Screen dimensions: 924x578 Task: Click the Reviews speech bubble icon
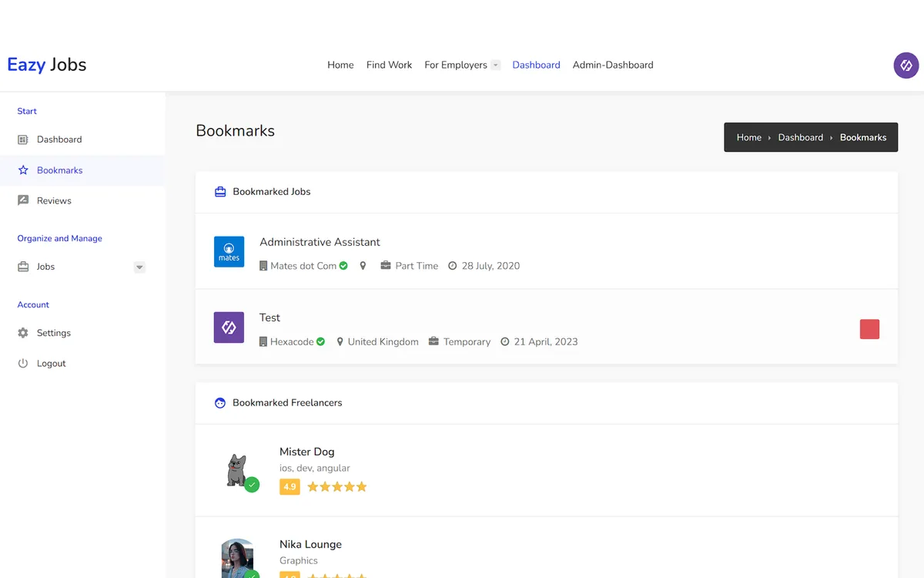click(23, 200)
